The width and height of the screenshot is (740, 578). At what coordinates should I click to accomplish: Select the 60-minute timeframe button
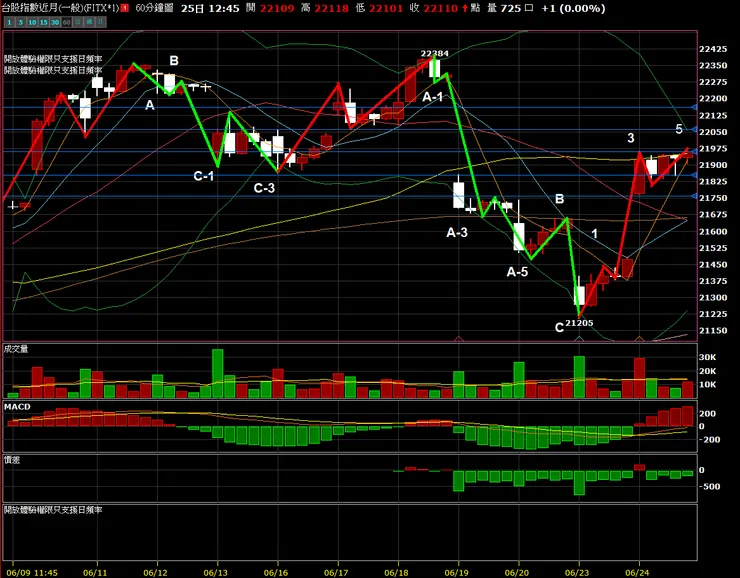pos(67,22)
